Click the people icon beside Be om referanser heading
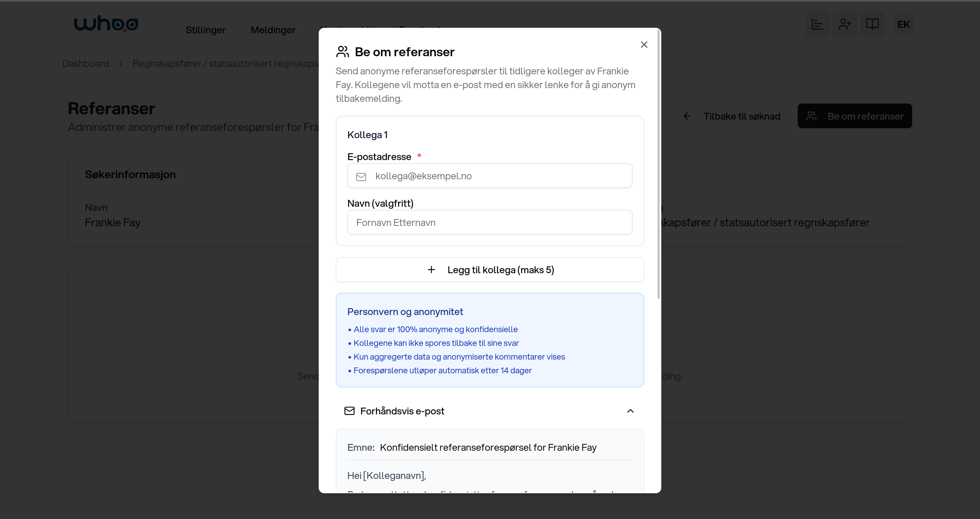Screen dimensions: 980x519 coord(342,52)
